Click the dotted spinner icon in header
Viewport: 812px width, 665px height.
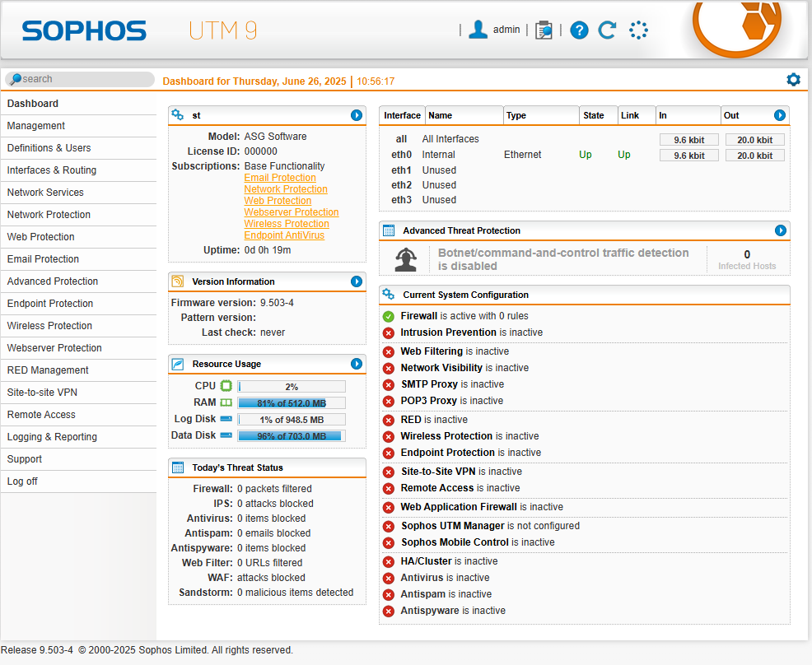638,30
